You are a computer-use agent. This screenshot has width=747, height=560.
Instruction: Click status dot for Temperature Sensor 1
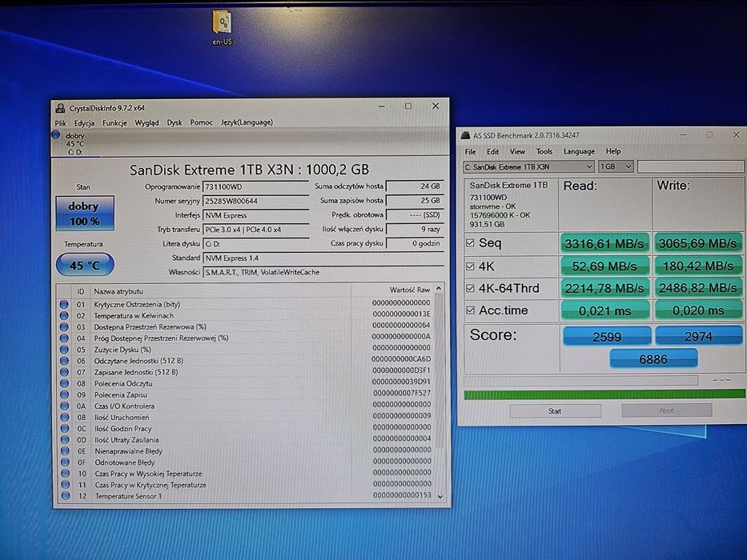[66, 496]
